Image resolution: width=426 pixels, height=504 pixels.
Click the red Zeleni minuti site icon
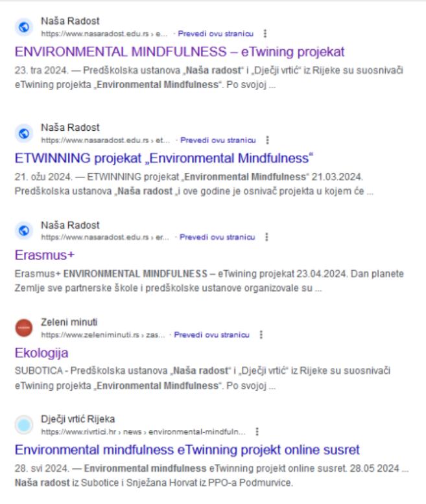[x=24, y=328]
